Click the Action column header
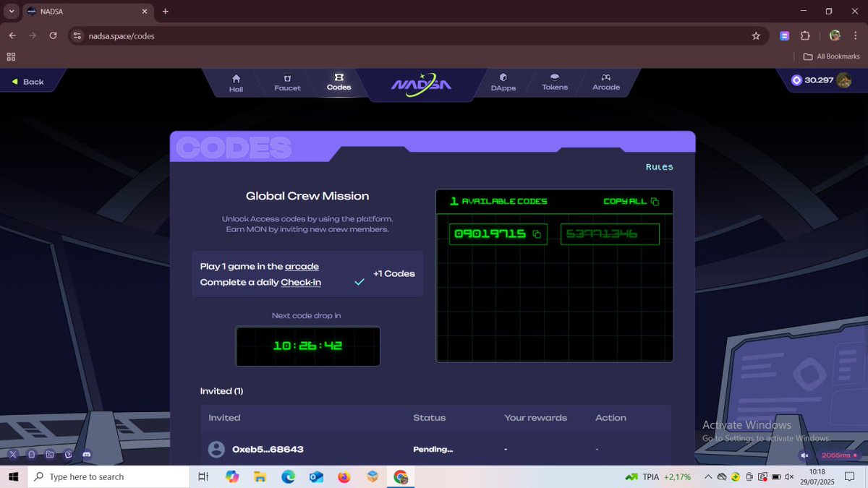Screen dimensions: 868x488 click(610, 418)
